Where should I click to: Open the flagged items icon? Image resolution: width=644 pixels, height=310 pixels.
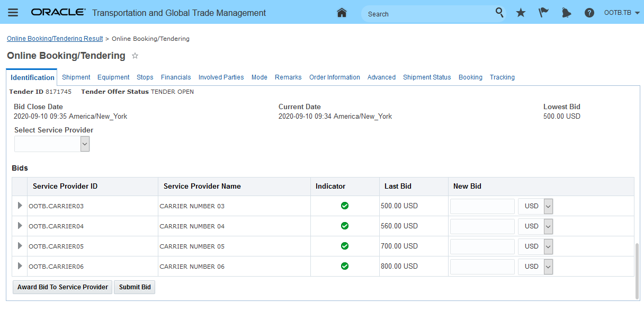coord(543,13)
